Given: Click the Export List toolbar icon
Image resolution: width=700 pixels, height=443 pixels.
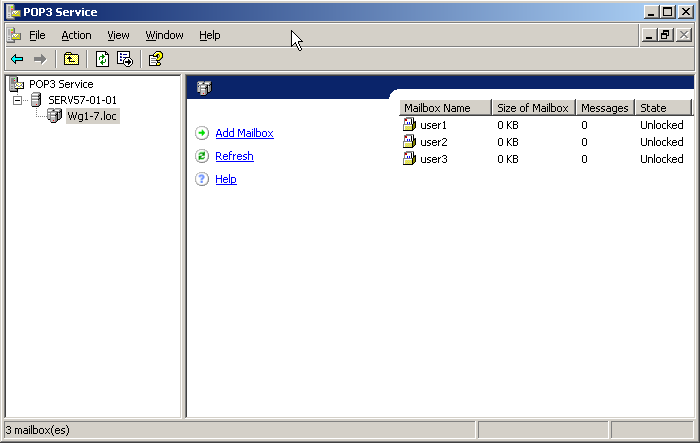Looking at the screenshot, I should (x=125, y=59).
